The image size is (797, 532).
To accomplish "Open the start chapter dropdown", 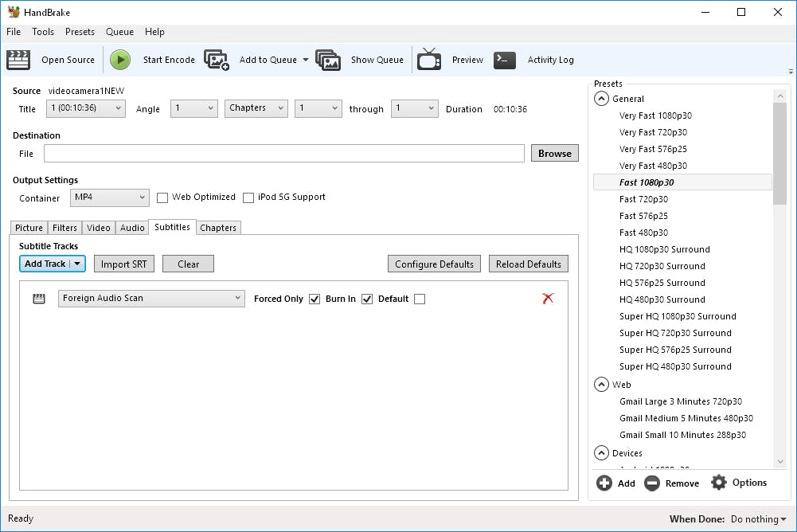I will pos(318,108).
